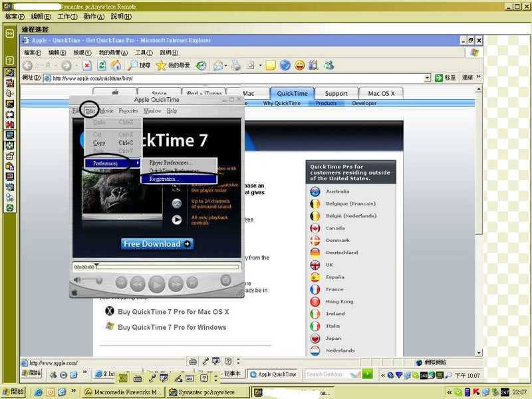Open the QuickTime Movie menu
The width and height of the screenshot is (532, 399).
pos(106,111)
